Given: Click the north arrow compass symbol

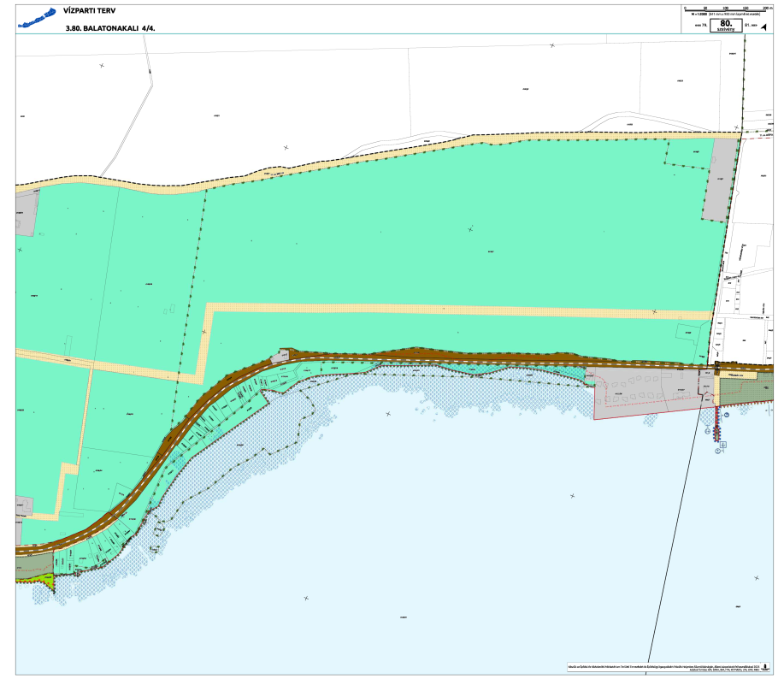Looking at the screenshot, I should [763, 27].
